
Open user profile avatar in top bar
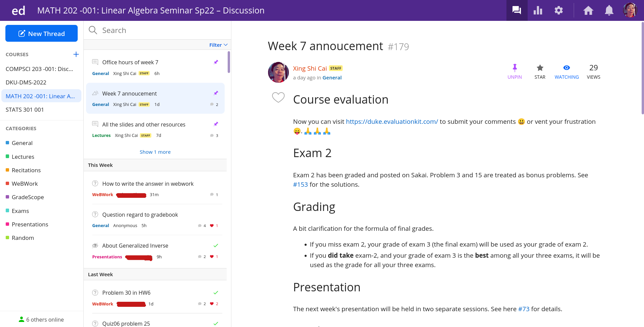[630, 10]
